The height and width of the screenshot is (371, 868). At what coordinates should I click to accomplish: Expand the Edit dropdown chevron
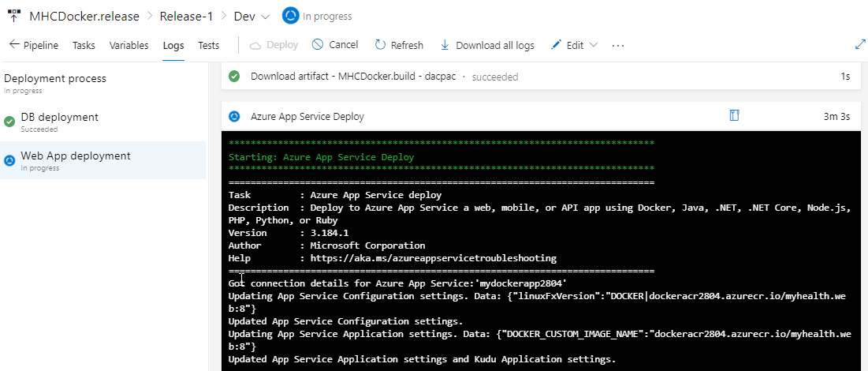tap(594, 45)
